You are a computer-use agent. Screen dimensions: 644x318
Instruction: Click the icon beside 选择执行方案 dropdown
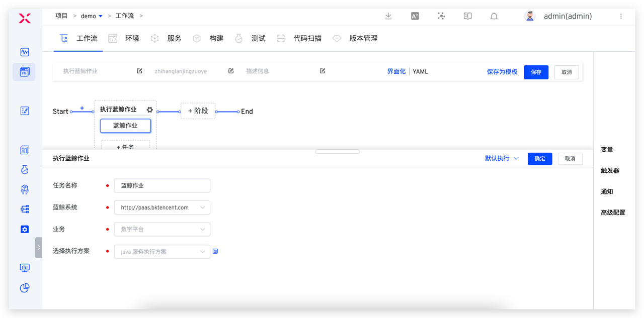point(215,251)
